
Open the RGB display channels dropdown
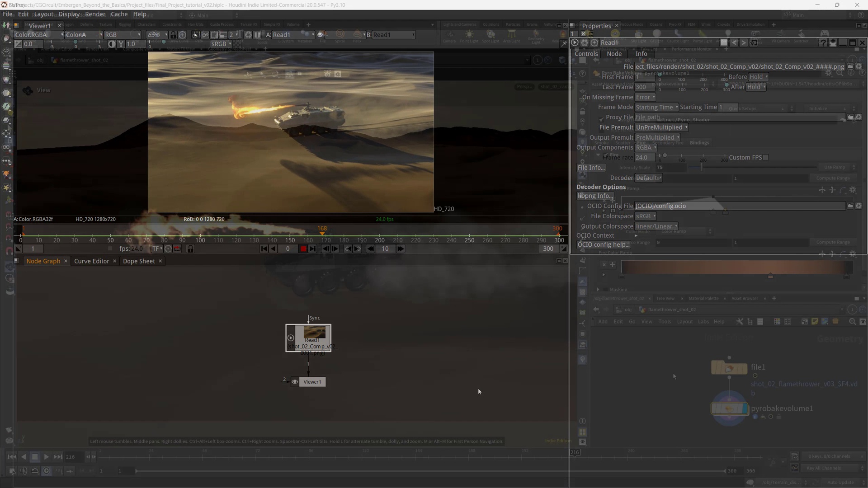click(123, 35)
